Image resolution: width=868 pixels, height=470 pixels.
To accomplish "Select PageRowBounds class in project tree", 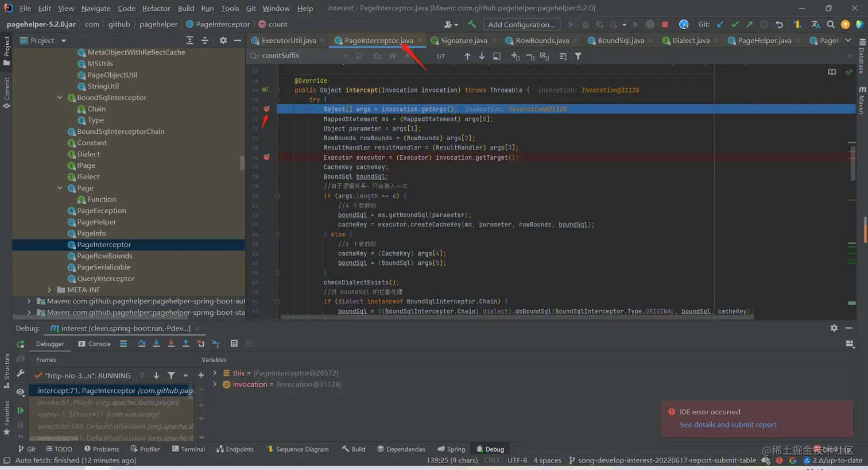I will click(104, 256).
